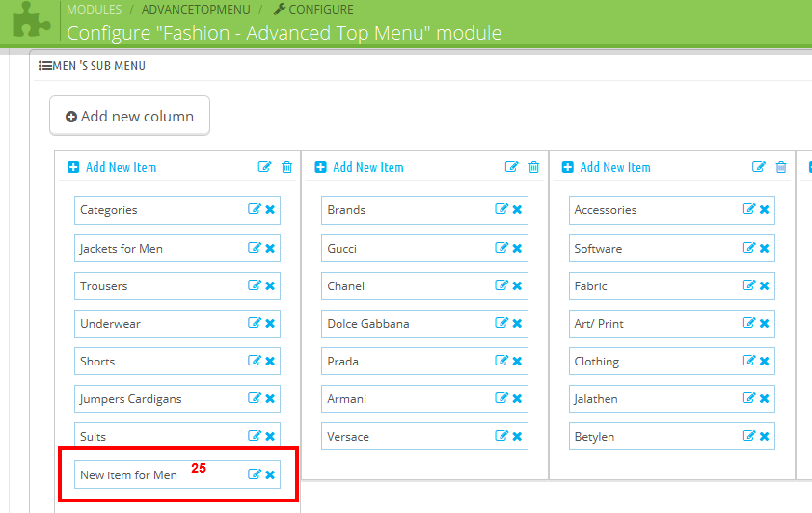This screenshot has width=812, height=513.
Task: Delete the Trousers item
Action: (270, 285)
